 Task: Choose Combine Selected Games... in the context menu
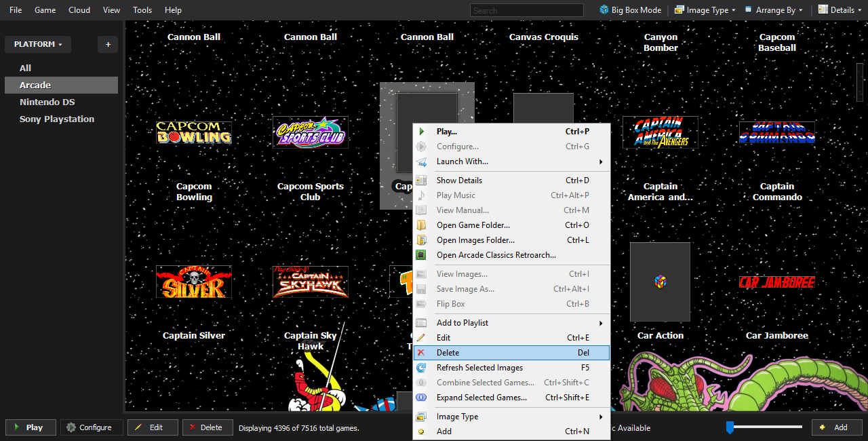[x=512, y=383]
